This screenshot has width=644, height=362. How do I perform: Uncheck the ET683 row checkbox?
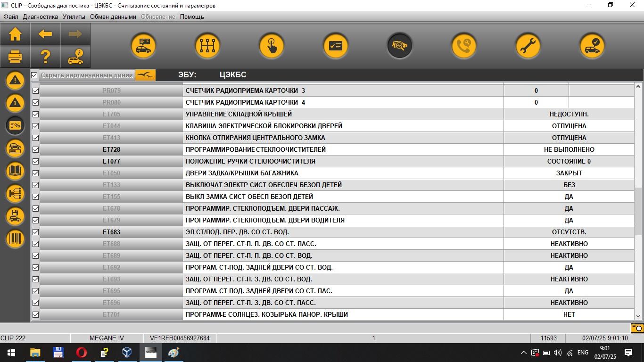click(35, 232)
